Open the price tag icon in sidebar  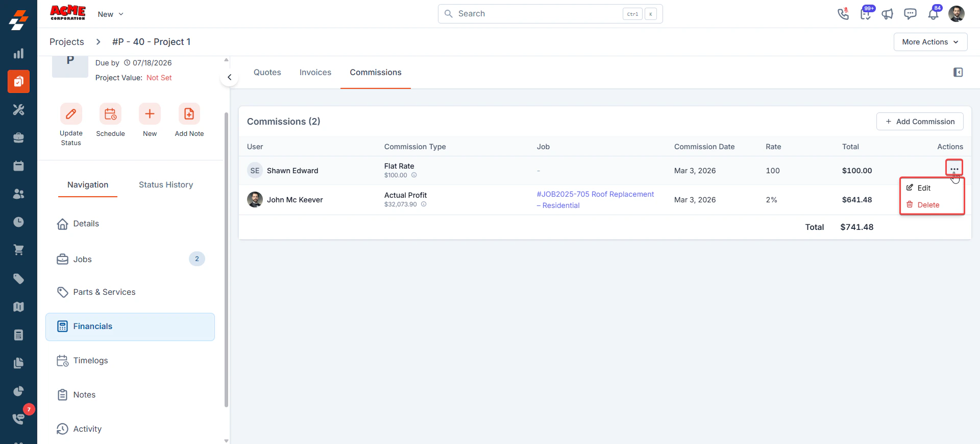pos(18,278)
